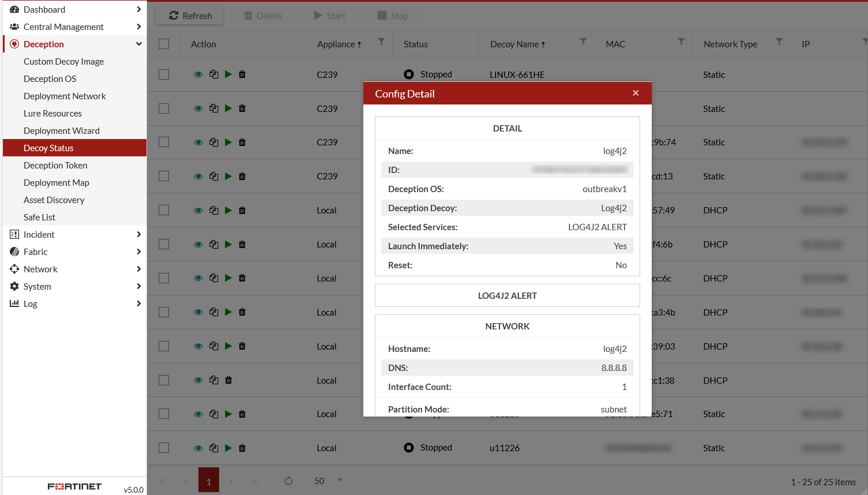Click the Network Type filter funnel icon
Viewport: 868px width, 495px height.
tap(779, 42)
